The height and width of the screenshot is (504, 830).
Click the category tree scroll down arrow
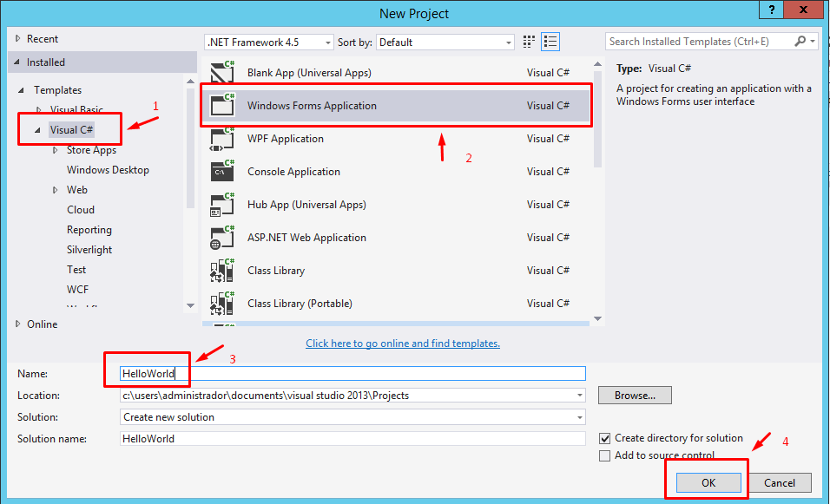pos(190,305)
